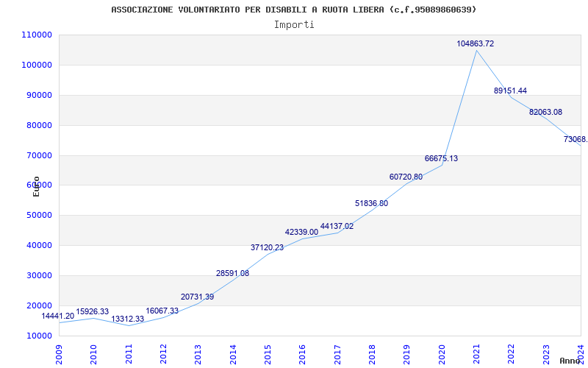This screenshot has height=368, width=588.
Task: Select the 15926.33 data label
Action: [x=93, y=311]
